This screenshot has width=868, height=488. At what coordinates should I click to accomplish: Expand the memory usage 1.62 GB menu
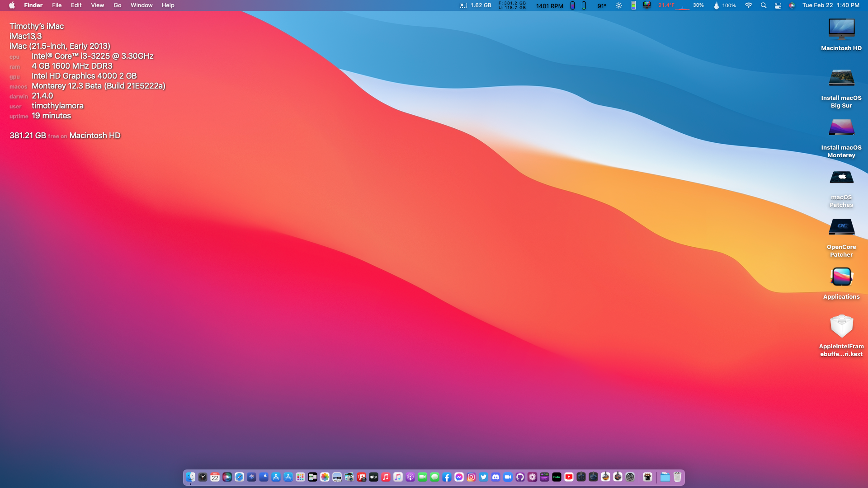[476, 5]
